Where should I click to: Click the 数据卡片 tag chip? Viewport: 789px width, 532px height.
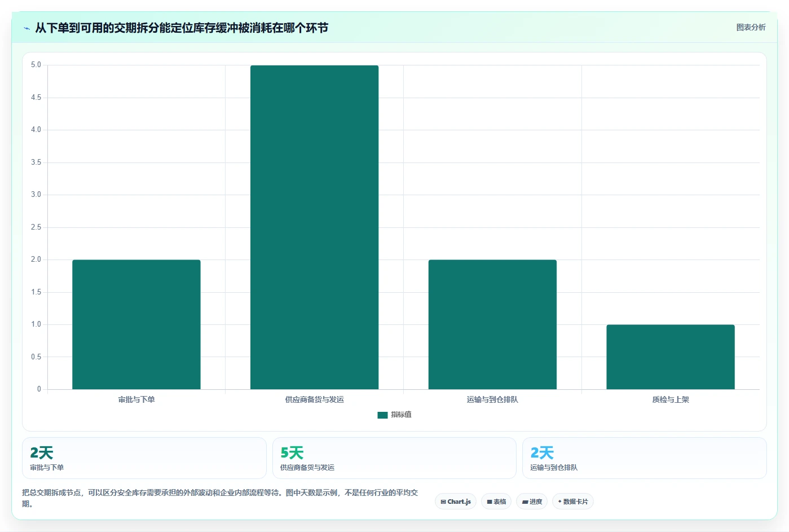point(573,502)
